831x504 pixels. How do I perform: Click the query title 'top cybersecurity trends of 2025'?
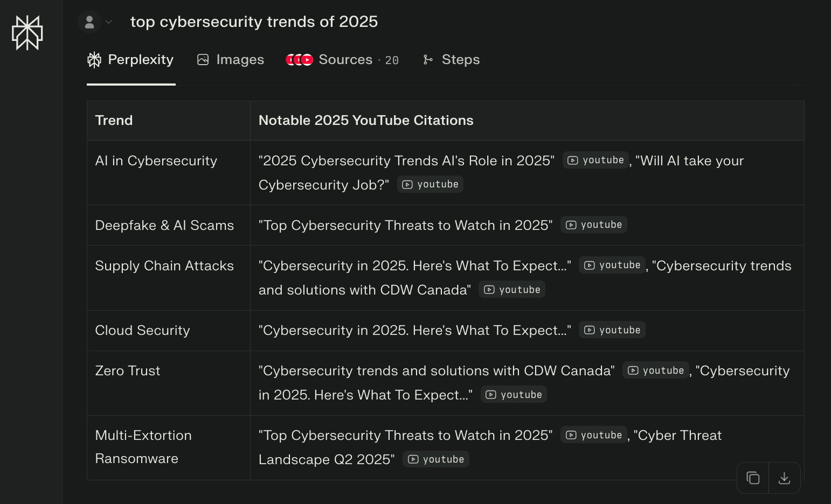coord(253,22)
